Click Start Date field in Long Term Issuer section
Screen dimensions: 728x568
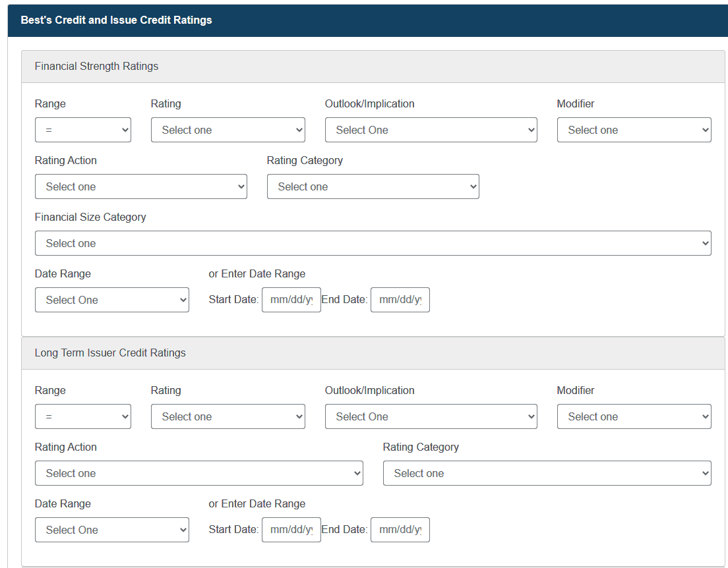(291, 530)
